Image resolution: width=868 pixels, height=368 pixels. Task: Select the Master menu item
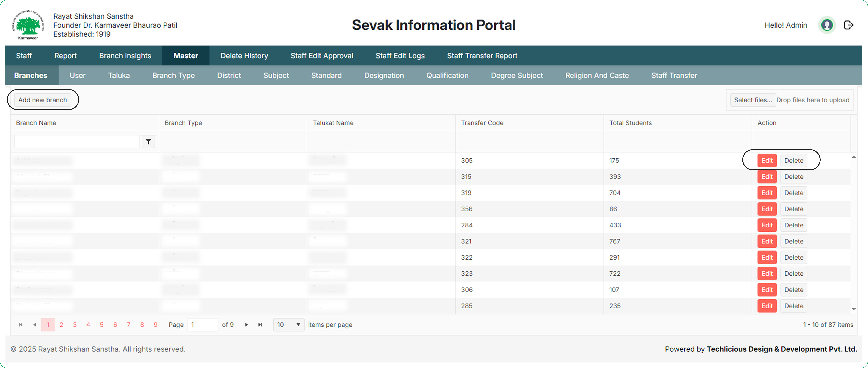tap(186, 56)
